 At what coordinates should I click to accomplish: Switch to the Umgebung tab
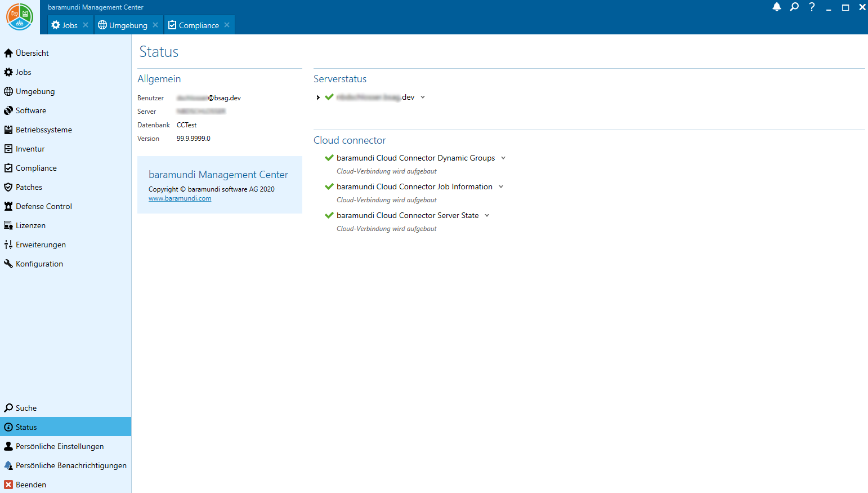click(x=123, y=25)
